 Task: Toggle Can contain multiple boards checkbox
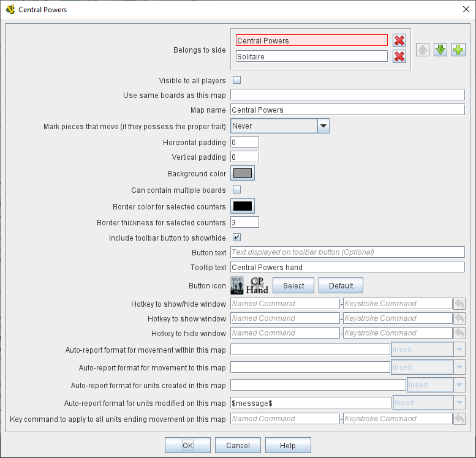pyautogui.click(x=236, y=190)
